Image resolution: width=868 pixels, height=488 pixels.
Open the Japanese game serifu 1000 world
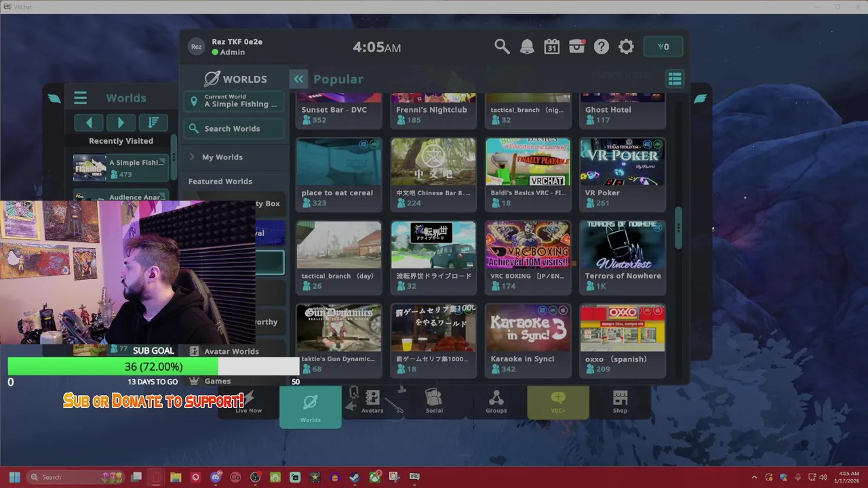(x=433, y=340)
